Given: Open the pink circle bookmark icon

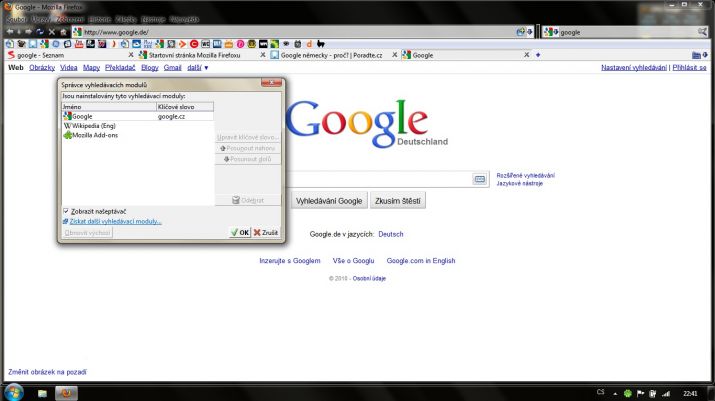Looking at the screenshot, I should coord(240,44).
